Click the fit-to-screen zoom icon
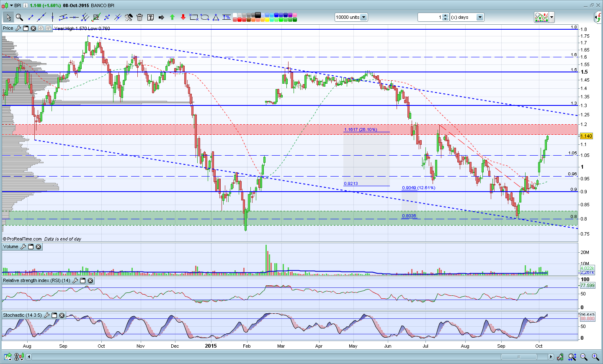The width and height of the screenshot is (603, 364). coord(572,357)
